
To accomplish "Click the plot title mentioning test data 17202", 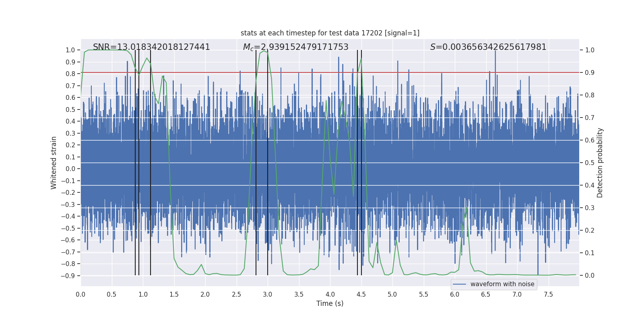I will 330,33.
